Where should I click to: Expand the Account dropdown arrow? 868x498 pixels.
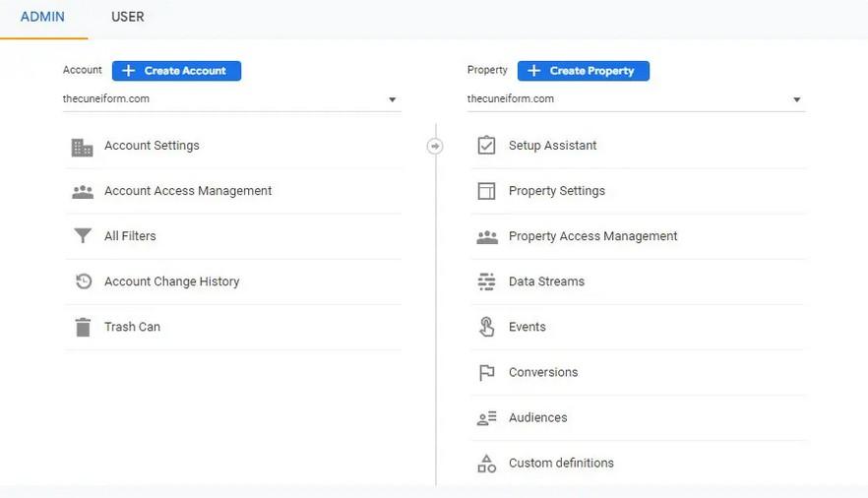pos(392,99)
